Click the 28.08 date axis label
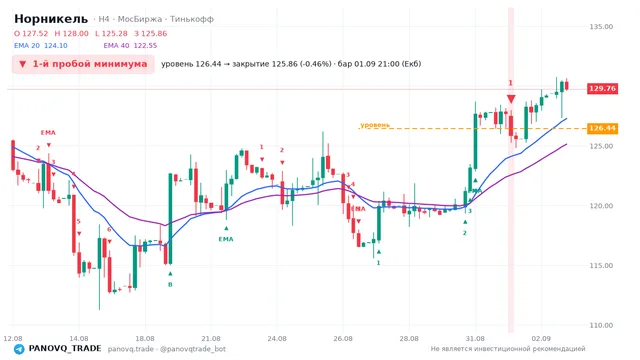Image resolution: width=640 pixels, height=360 pixels. 409,339
